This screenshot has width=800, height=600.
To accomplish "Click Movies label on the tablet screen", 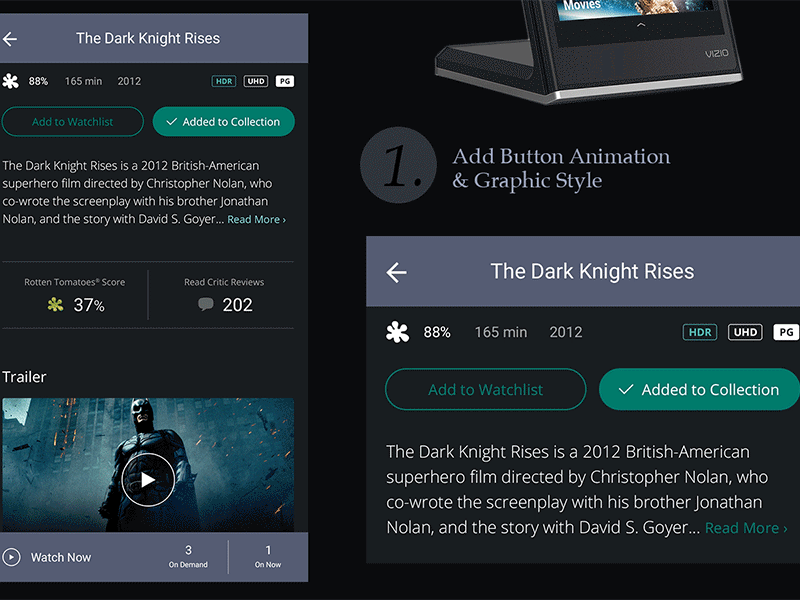I will click(x=582, y=5).
